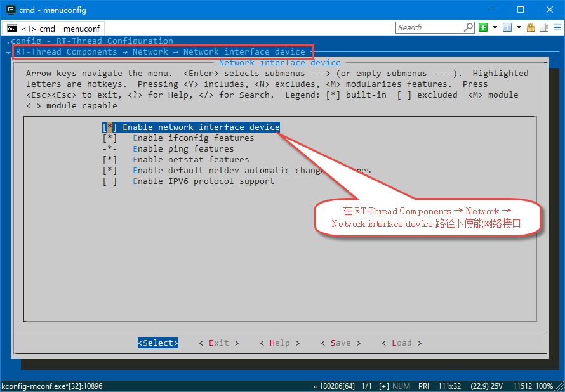The image size is (565, 392).
Task: Toggle 'Enable default netdev automatic change' option
Action: click(x=236, y=171)
